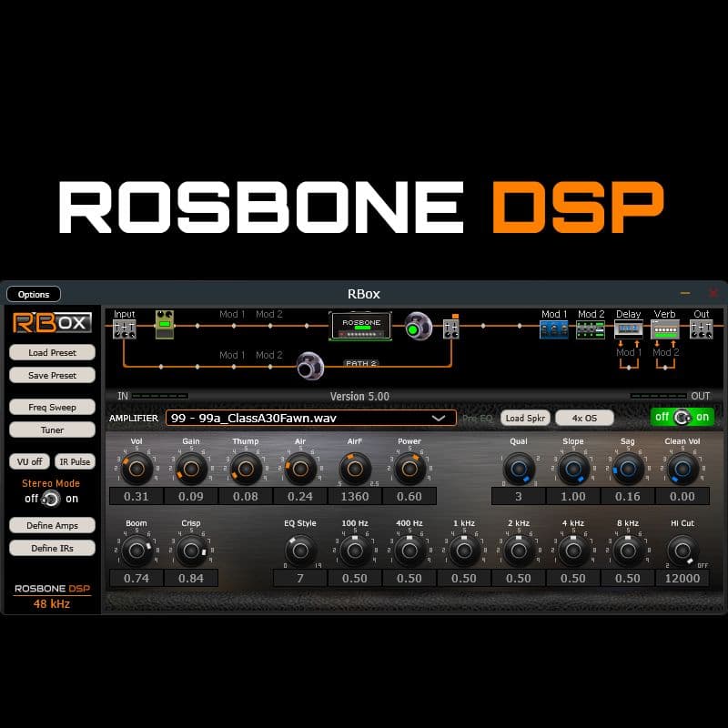
Task: Click the green-lit speaker cabinet icon
Action: coord(419,327)
